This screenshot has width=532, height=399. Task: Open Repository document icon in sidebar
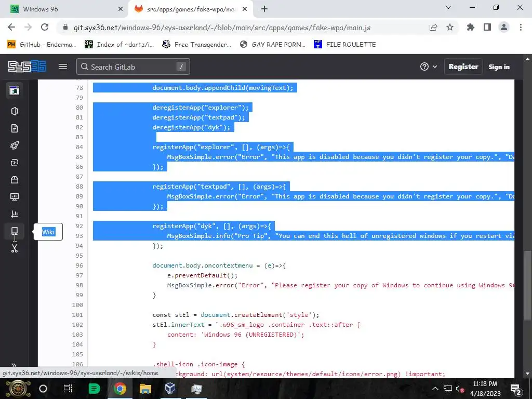point(14,128)
